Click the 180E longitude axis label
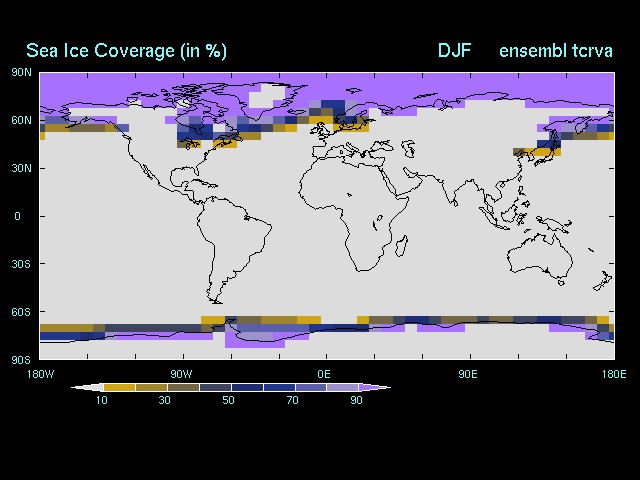640x480 pixels. pos(613,373)
